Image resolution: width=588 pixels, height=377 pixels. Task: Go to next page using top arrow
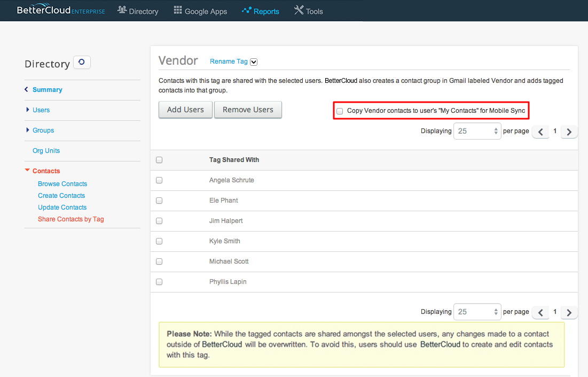pyautogui.click(x=569, y=132)
